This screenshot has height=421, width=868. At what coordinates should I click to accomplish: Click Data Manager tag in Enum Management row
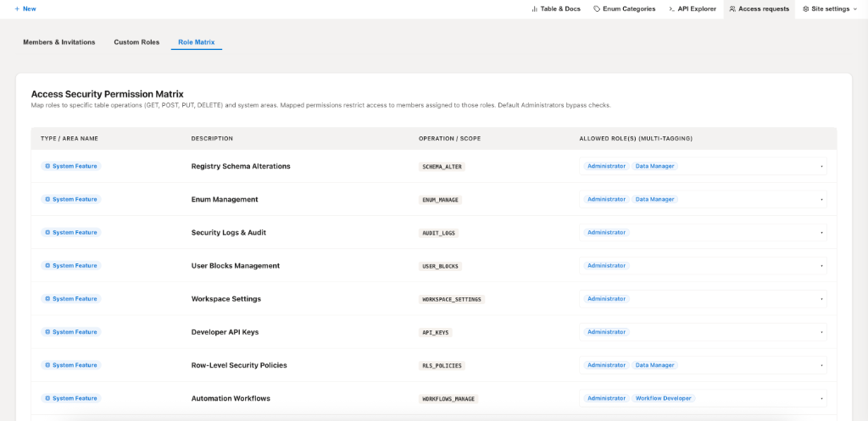click(655, 199)
